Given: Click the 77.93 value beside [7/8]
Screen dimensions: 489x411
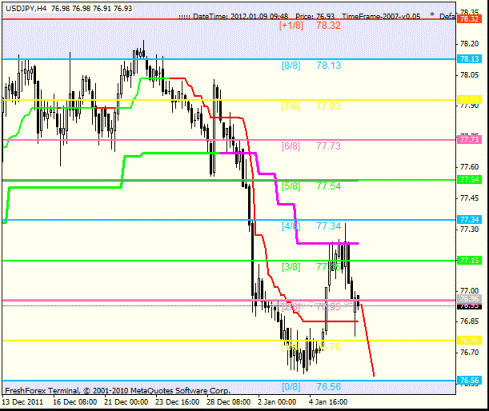Looking at the screenshot, I should coord(328,106).
